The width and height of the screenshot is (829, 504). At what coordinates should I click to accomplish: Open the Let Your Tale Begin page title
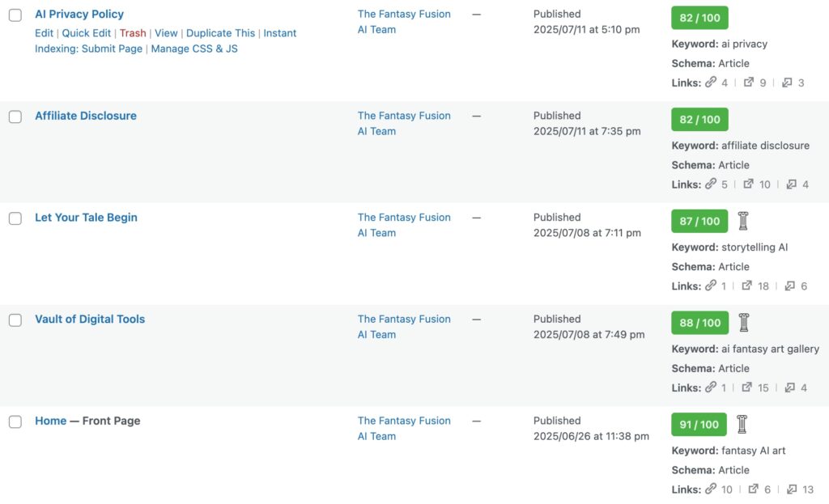pos(86,218)
